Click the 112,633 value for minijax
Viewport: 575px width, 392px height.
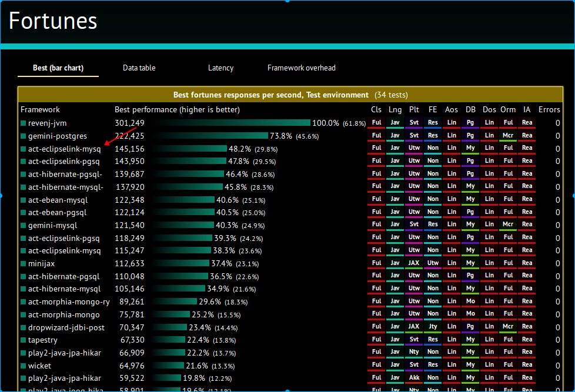point(129,264)
